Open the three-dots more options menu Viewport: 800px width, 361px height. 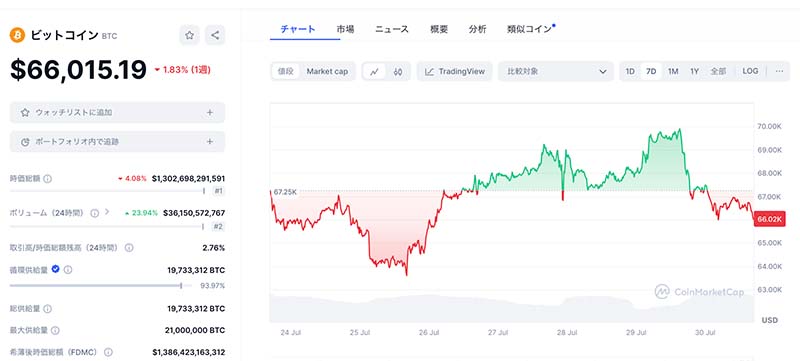pos(779,71)
